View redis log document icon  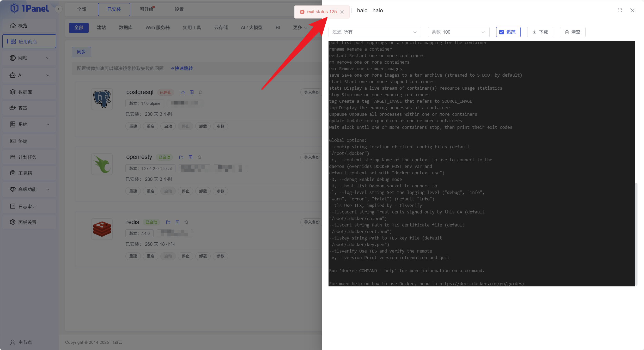[177, 222]
